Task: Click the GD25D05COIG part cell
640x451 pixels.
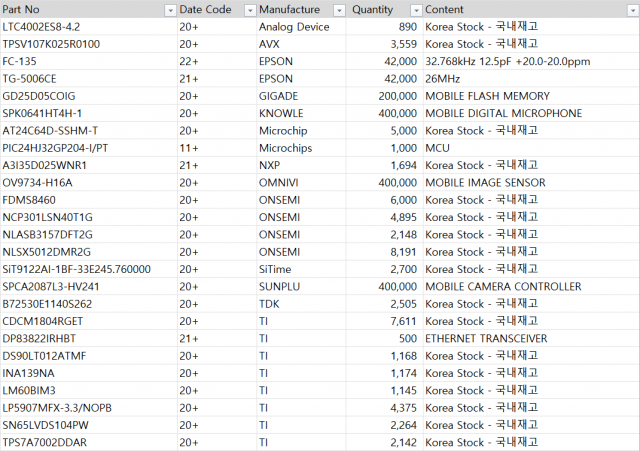Action: click(x=89, y=96)
